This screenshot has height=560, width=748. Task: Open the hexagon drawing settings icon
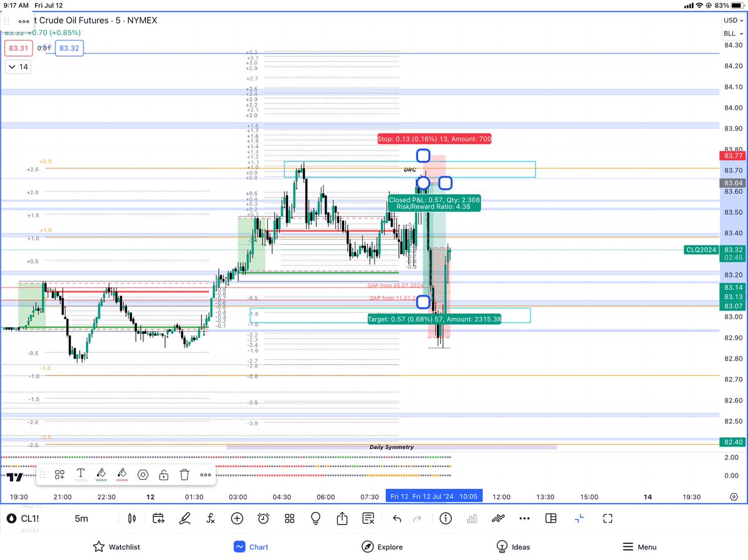143,475
